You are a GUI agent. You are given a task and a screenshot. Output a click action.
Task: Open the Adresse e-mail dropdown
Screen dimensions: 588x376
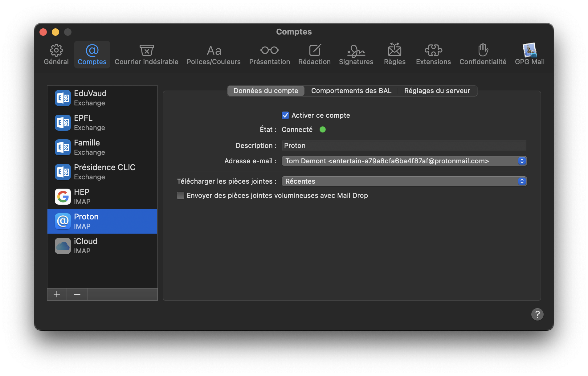(404, 161)
